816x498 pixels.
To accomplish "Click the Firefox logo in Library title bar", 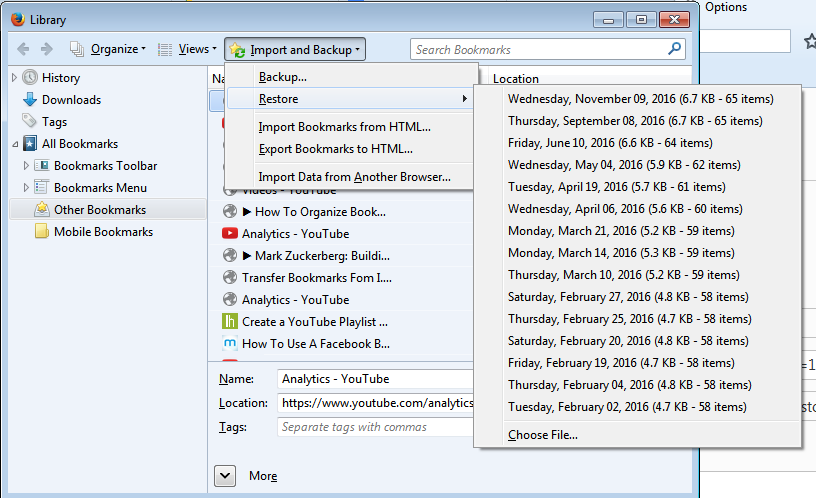I will (18, 19).
